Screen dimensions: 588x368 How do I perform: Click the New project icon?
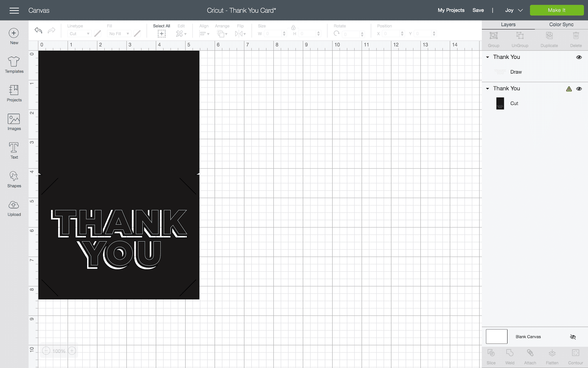point(14,33)
